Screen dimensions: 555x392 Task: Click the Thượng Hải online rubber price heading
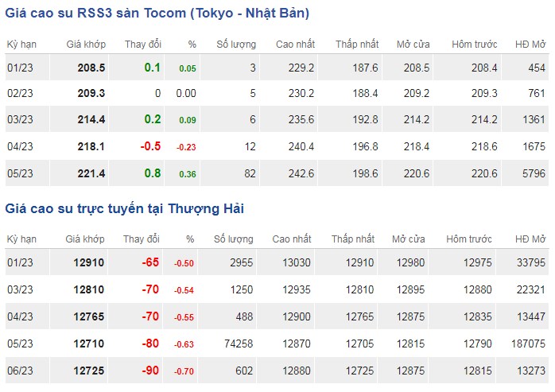pyautogui.click(x=125, y=208)
